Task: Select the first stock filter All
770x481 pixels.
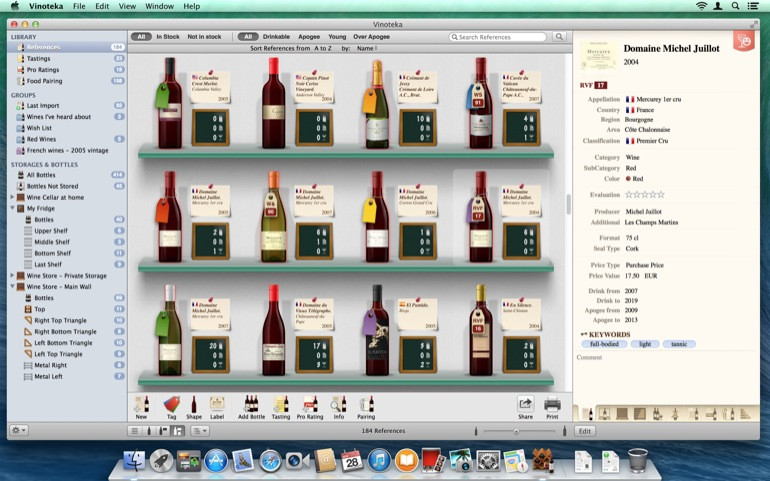Action: coord(141,37)
